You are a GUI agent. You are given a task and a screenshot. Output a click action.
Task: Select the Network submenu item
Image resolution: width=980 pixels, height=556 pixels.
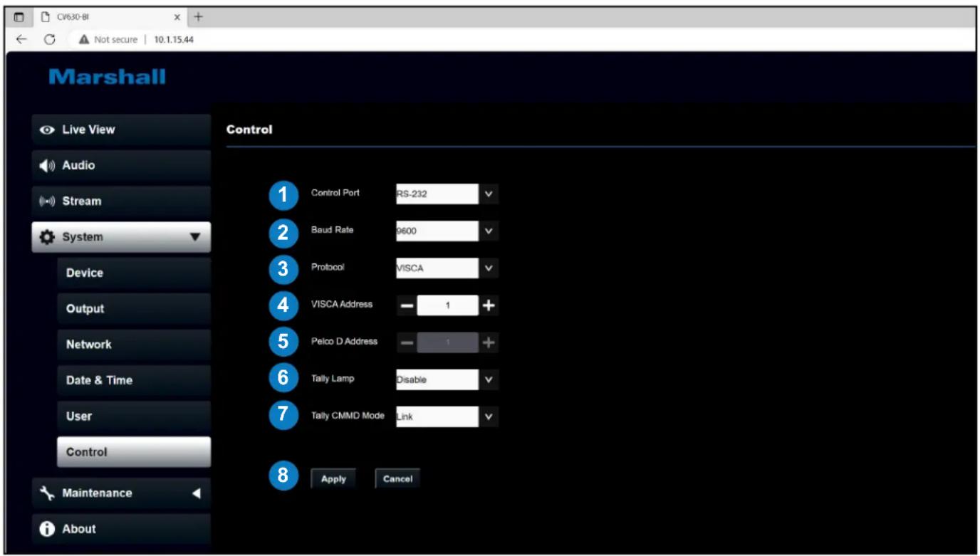pyautogui.click(x=134, y=344)
